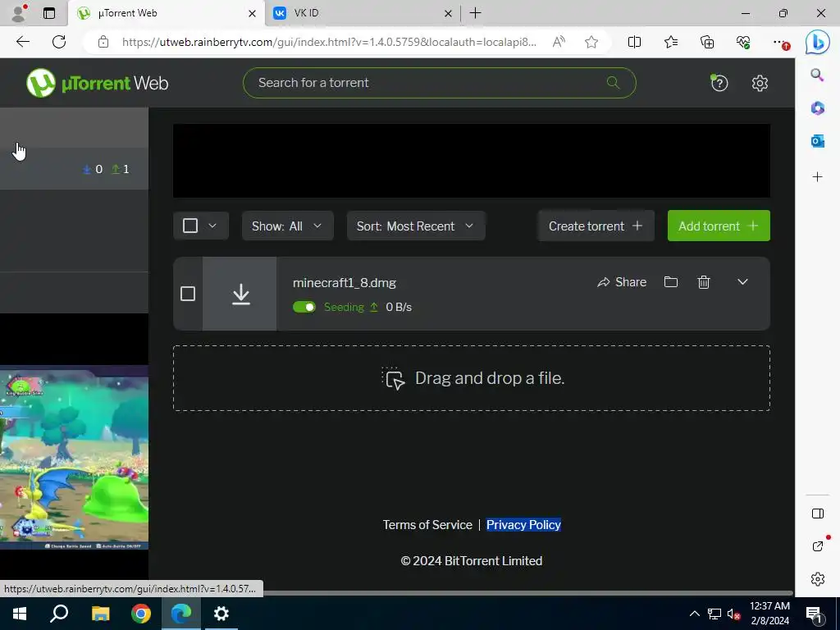Open the Sort: Most Recent dropdown

coord(416,226)
